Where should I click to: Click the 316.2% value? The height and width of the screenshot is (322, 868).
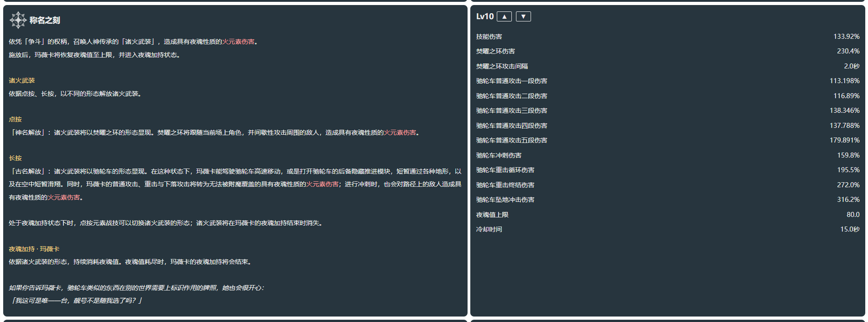coord(848,200)
